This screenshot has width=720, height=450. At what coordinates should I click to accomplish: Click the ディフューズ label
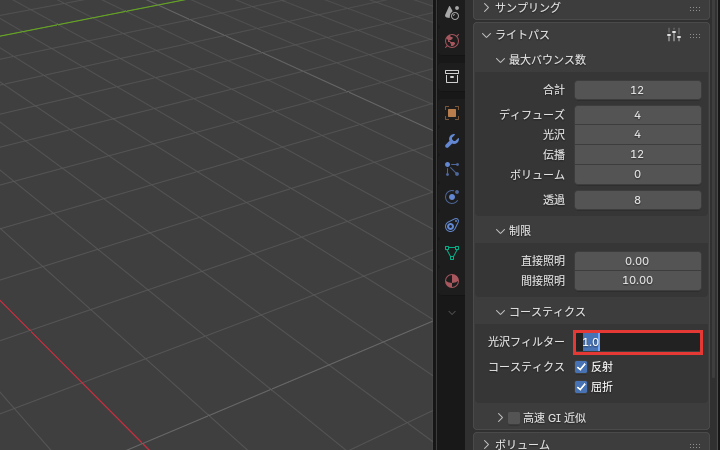532,115
